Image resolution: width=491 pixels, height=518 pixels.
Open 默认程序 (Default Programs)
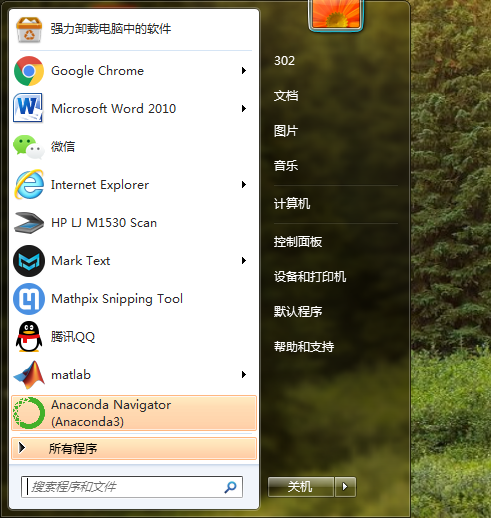click(298, 312)
